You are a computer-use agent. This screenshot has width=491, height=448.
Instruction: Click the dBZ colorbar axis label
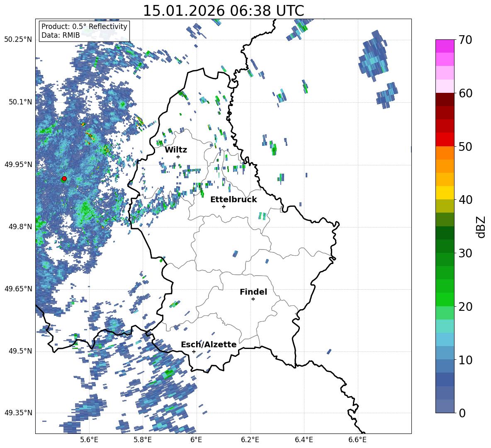481,227
